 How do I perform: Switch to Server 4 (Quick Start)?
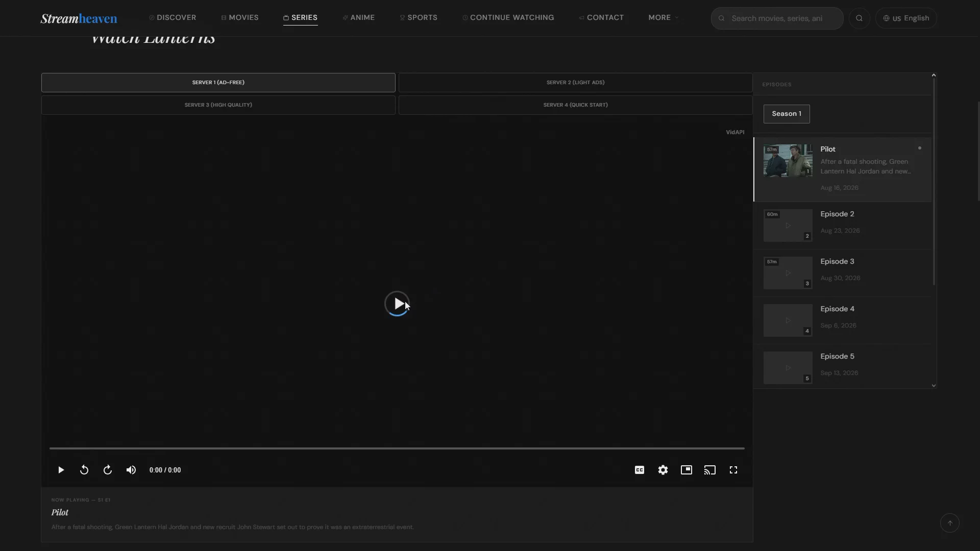pyautogui.click(x=575, y=105)
